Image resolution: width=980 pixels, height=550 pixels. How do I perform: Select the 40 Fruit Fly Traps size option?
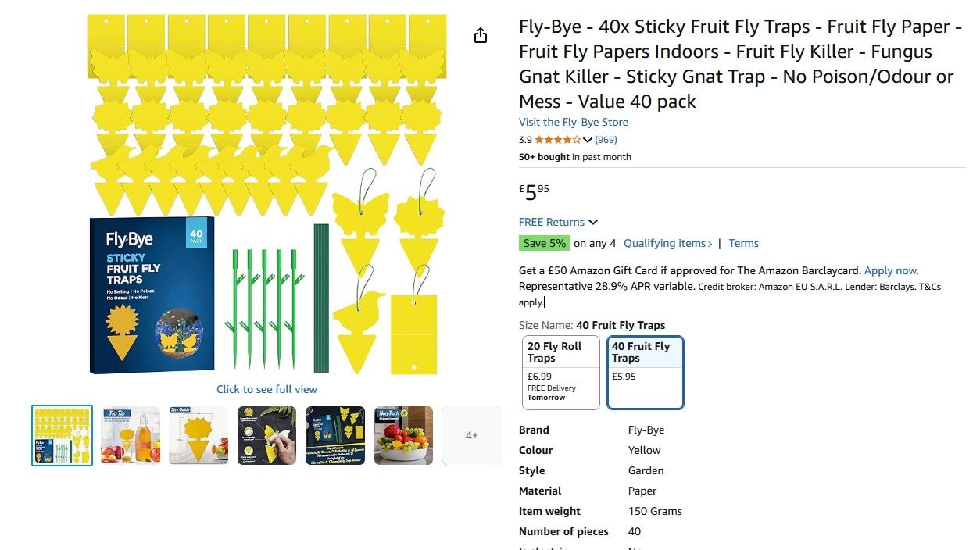pyautogui.click(x=645, y=372)
